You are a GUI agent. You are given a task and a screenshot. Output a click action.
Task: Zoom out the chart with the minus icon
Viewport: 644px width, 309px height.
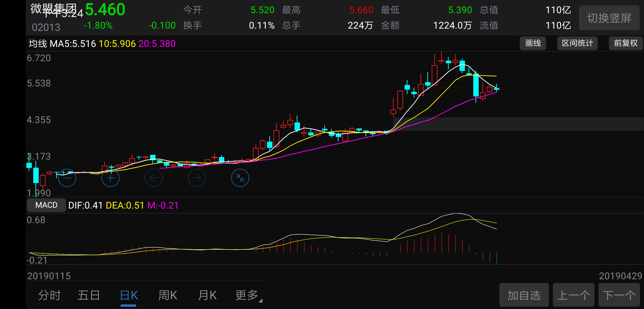(67, 177)
